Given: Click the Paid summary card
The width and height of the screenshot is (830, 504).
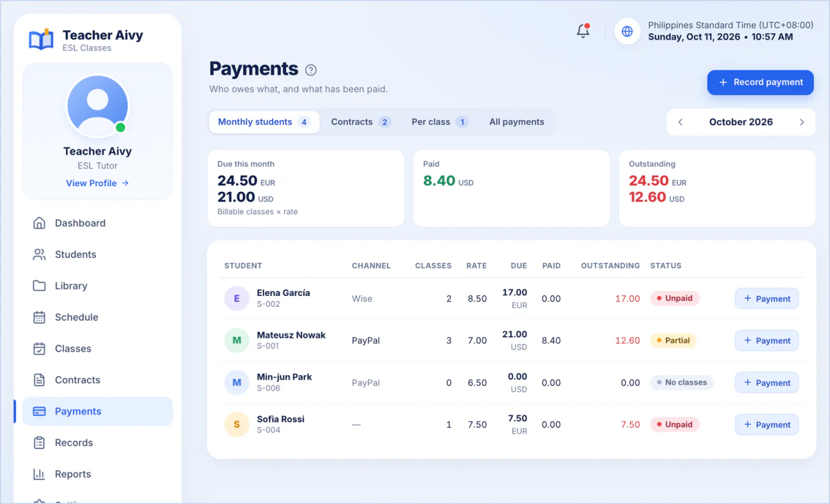Looking at the screenshot, I should pyautogui.click(x=511, y=188).
